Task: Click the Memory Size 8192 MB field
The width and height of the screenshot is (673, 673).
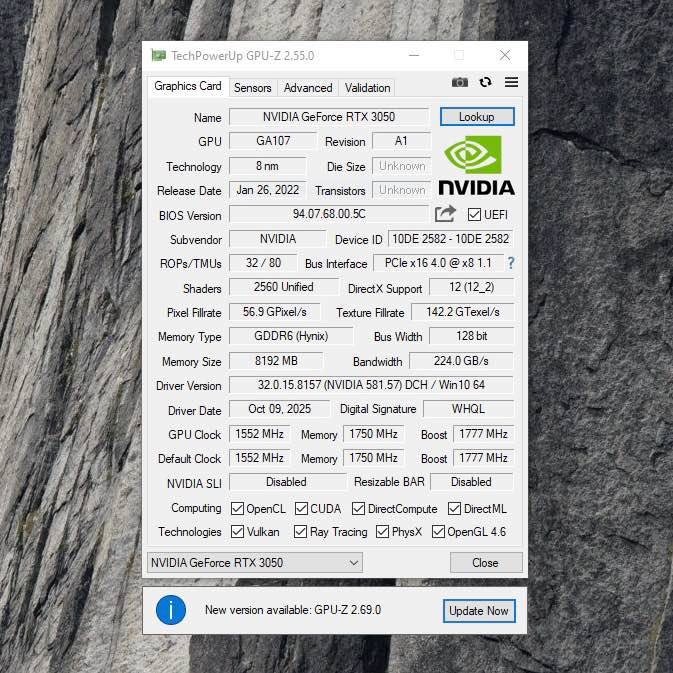Action: click(x=276, y=361)
